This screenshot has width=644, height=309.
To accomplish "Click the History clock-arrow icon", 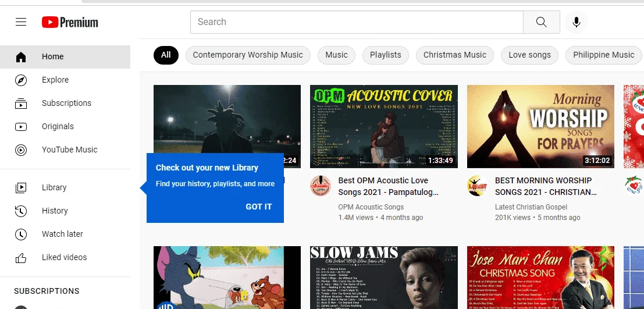I will [21, 211].
